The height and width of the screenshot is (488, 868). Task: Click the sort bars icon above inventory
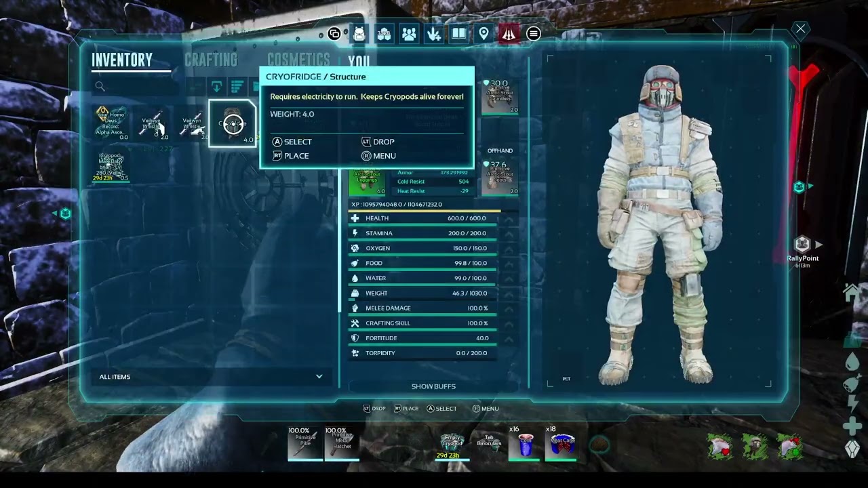[237, 86]
